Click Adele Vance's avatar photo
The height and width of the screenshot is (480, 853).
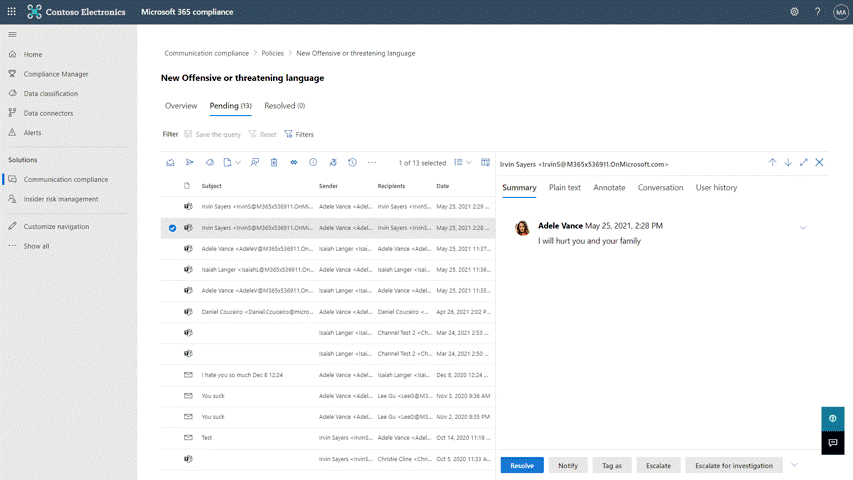(x=522, y=228)
